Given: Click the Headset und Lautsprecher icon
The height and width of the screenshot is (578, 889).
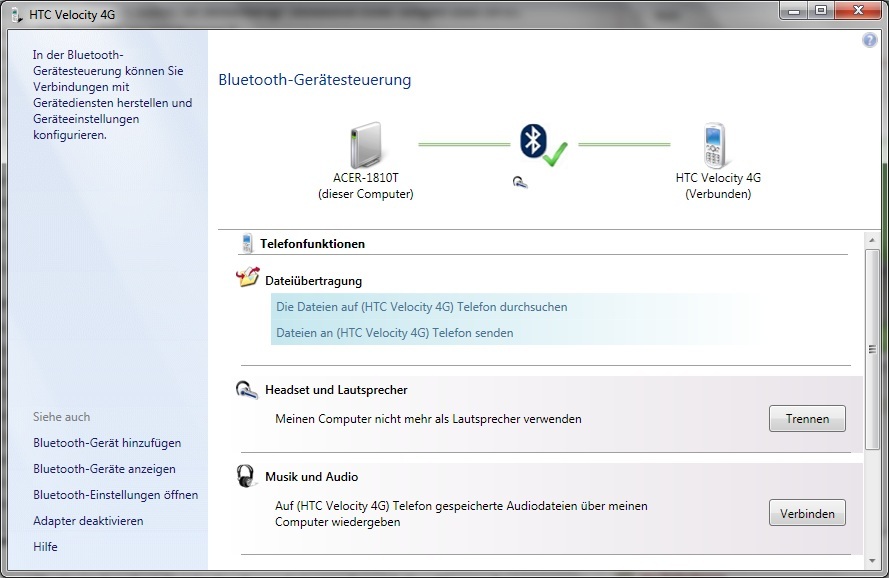Looking at the screenshot, I should coord(247,390).
